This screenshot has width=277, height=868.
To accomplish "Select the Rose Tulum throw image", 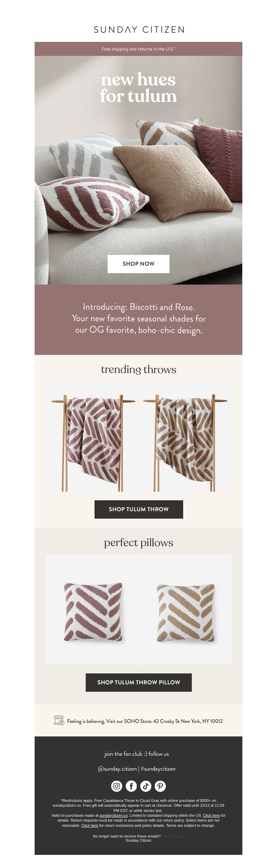I will 92,437.
